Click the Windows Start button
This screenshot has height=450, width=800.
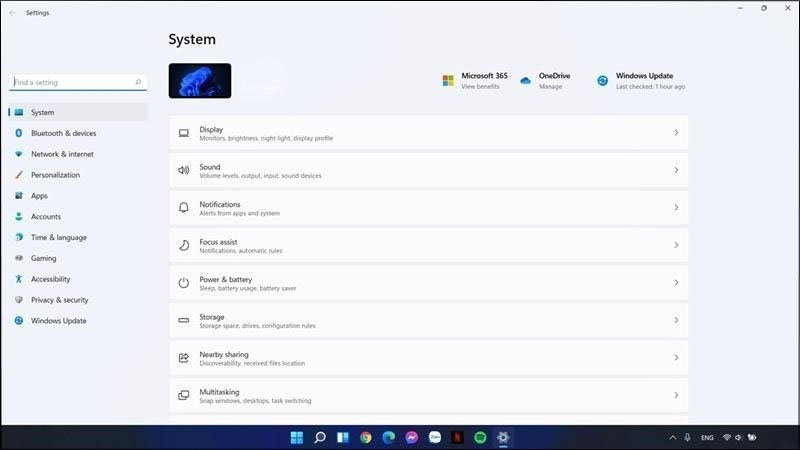297,437
